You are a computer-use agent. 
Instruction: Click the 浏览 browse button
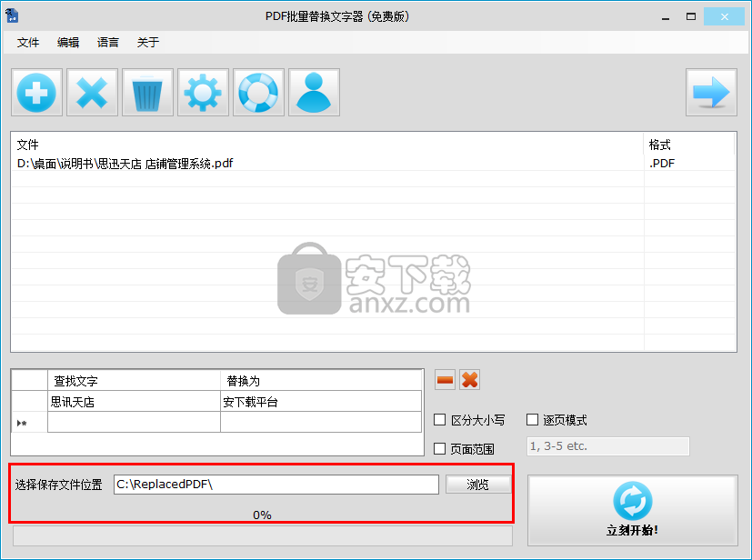click(x=478, y=485)
